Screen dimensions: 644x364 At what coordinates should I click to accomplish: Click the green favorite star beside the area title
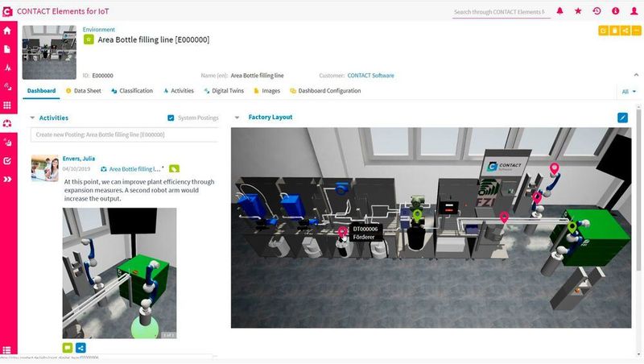pyautogui.click(x=89, y=39)
